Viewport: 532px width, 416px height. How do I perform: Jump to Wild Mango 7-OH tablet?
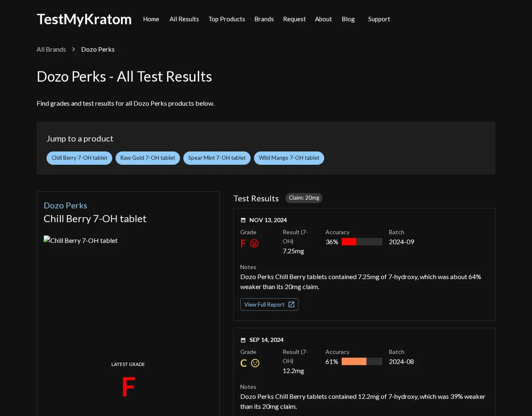coord(289,158)
